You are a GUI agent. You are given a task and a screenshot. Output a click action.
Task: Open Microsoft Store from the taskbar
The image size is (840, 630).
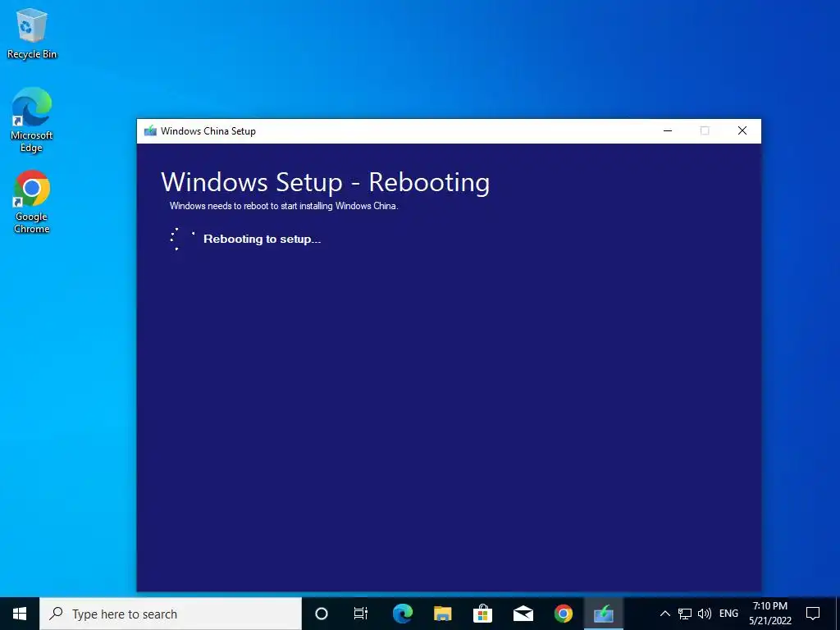point(482,614)
